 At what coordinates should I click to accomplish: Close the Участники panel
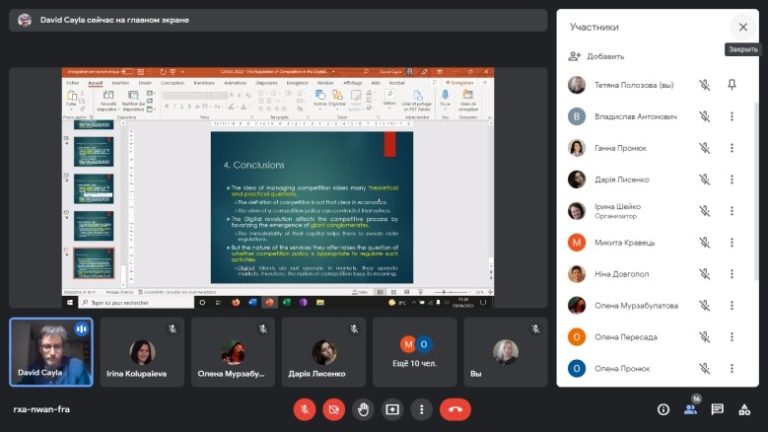[743, 27]
